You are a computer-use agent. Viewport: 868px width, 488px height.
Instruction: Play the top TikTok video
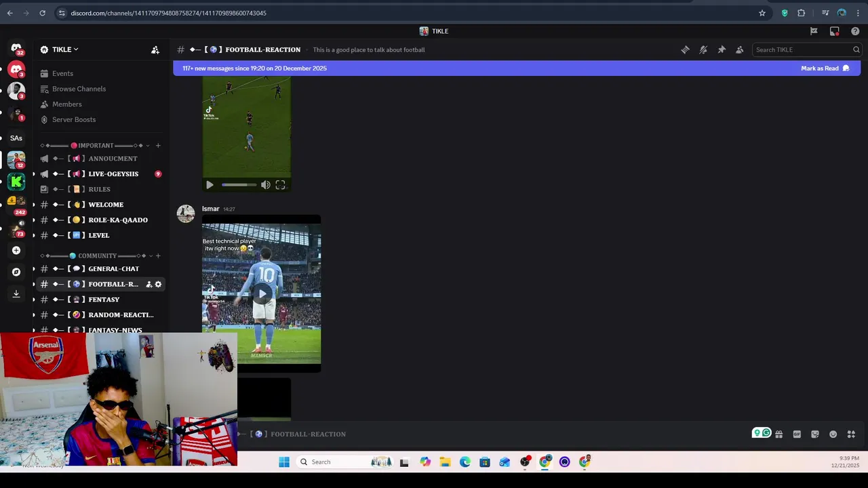point(210,185)
